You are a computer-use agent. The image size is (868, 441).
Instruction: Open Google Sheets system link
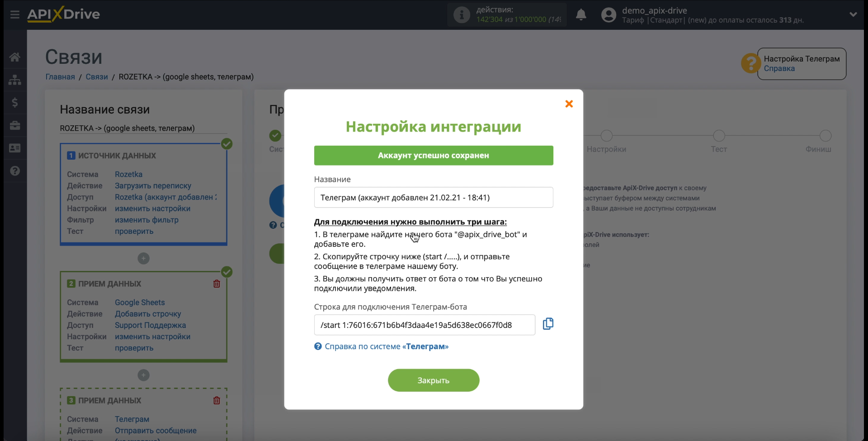(140, 303)
